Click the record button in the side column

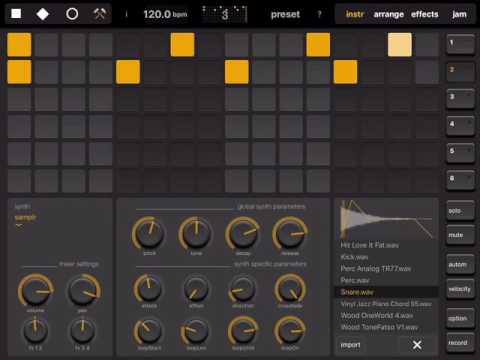(460, 343)
